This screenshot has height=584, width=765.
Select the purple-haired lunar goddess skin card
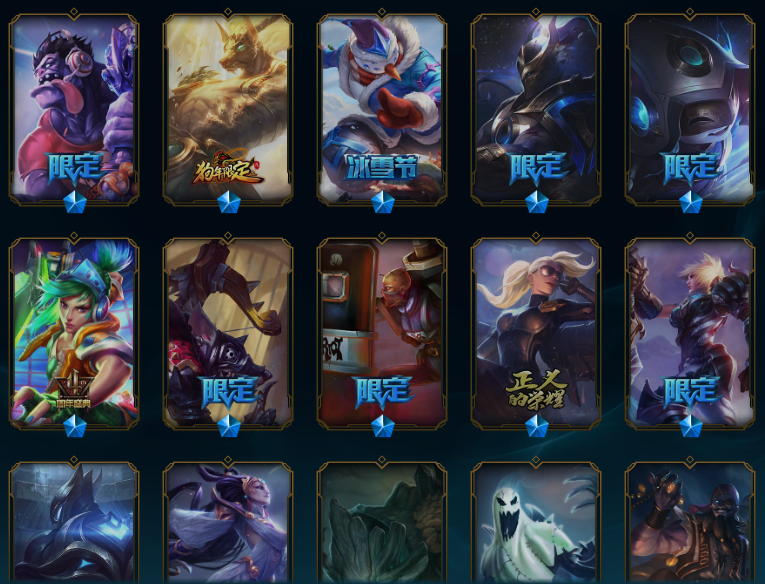click(228, 523)
